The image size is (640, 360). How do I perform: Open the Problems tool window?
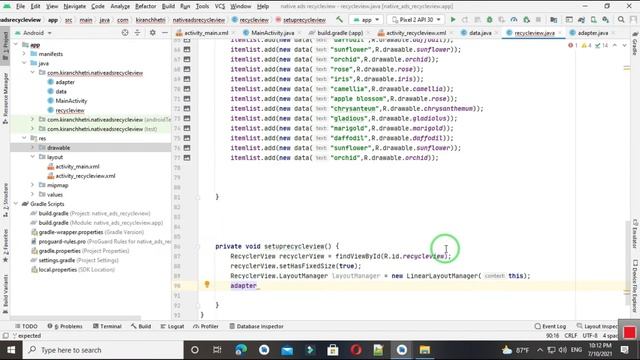[65, 326]
